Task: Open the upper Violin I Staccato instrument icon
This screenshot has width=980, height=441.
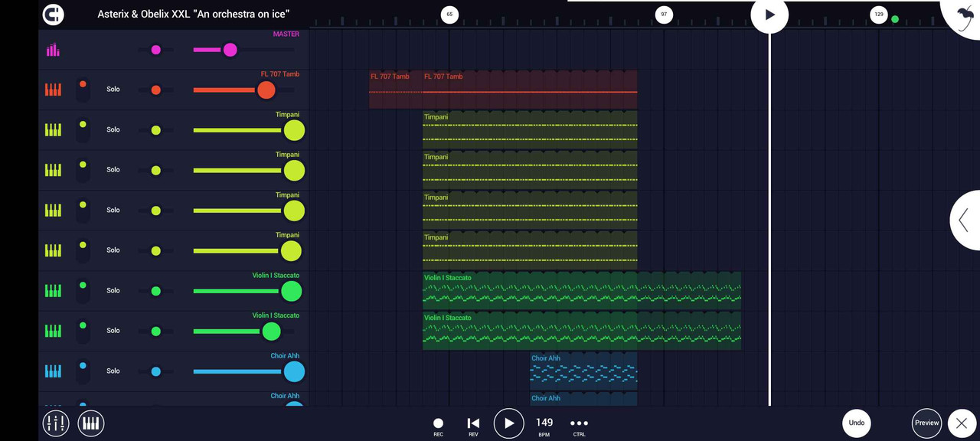Action: click(53, 291)
